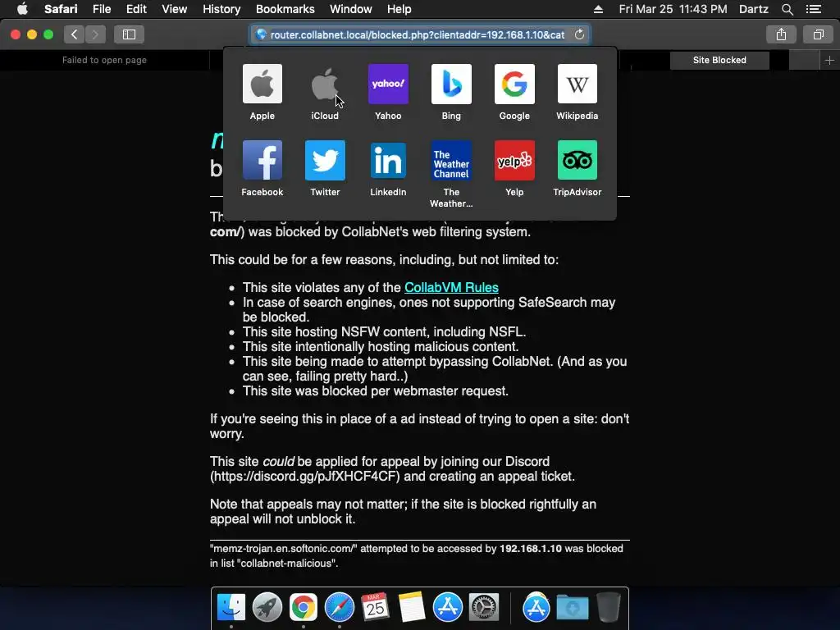Open the View menu

174,9
